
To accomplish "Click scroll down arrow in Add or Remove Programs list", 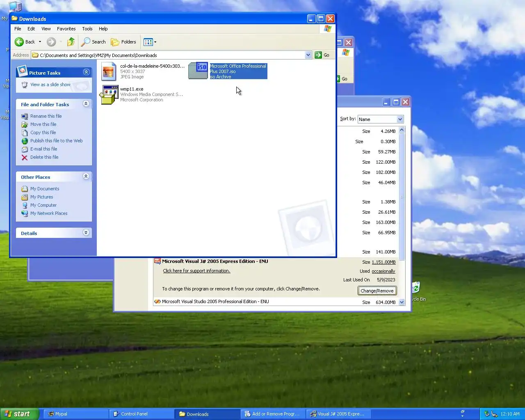I will tap(402, 302).
